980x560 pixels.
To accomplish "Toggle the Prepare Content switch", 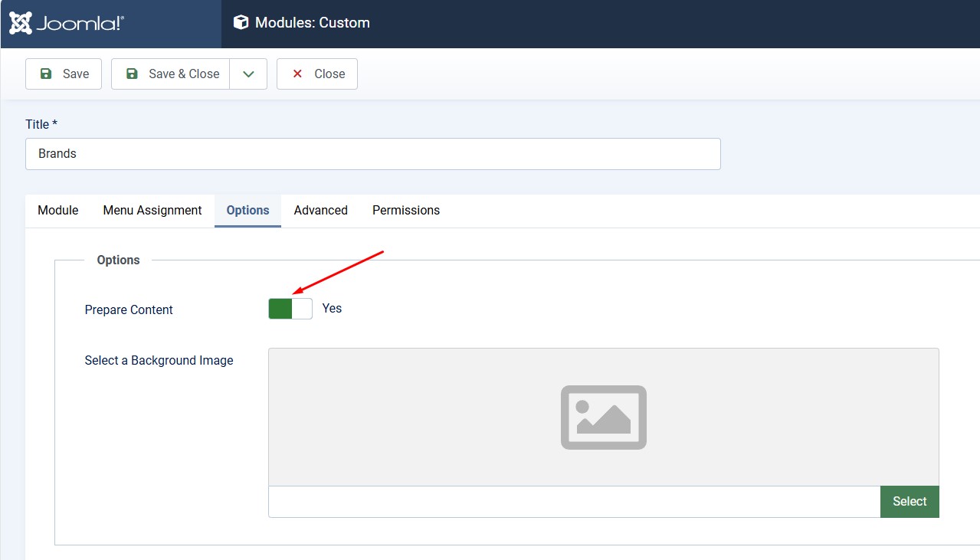I will pos(290,309).
